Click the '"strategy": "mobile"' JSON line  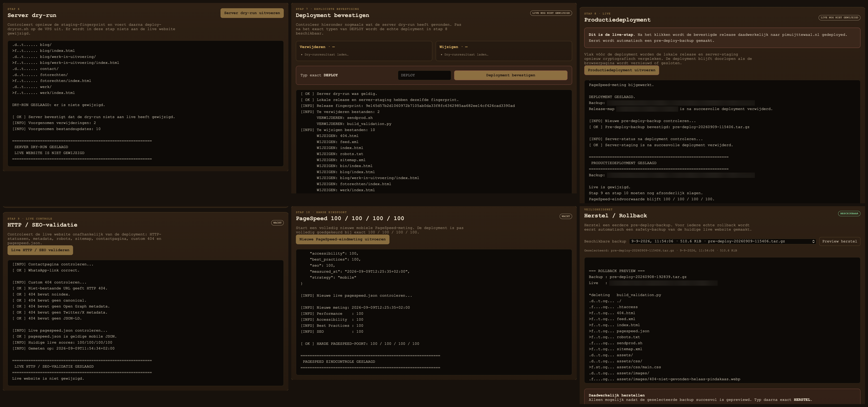(x=333, y=278)
